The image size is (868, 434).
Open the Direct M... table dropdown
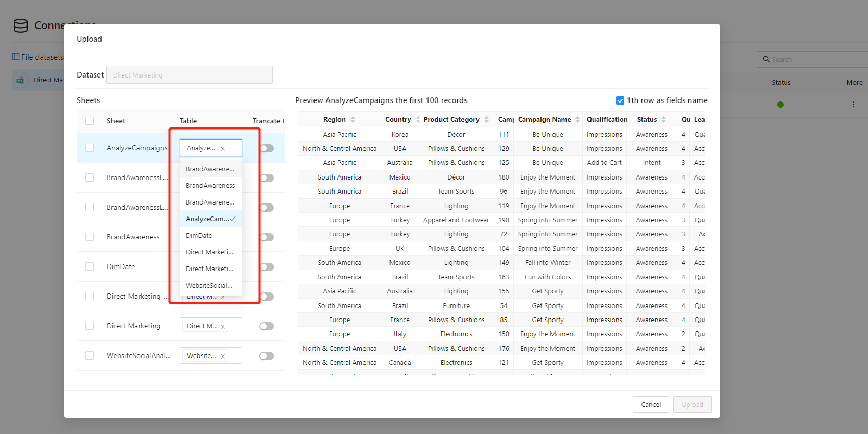tap(211, 326)
